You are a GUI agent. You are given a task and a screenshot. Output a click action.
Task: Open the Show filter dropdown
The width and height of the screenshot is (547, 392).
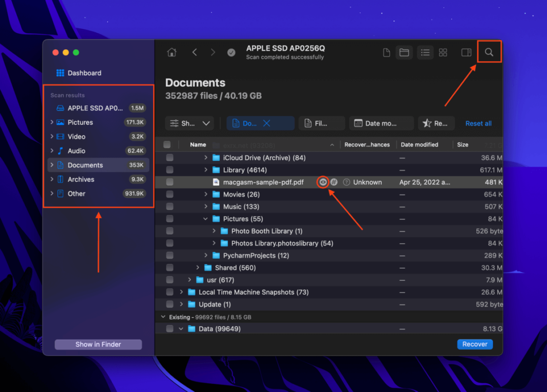point(189,123)
